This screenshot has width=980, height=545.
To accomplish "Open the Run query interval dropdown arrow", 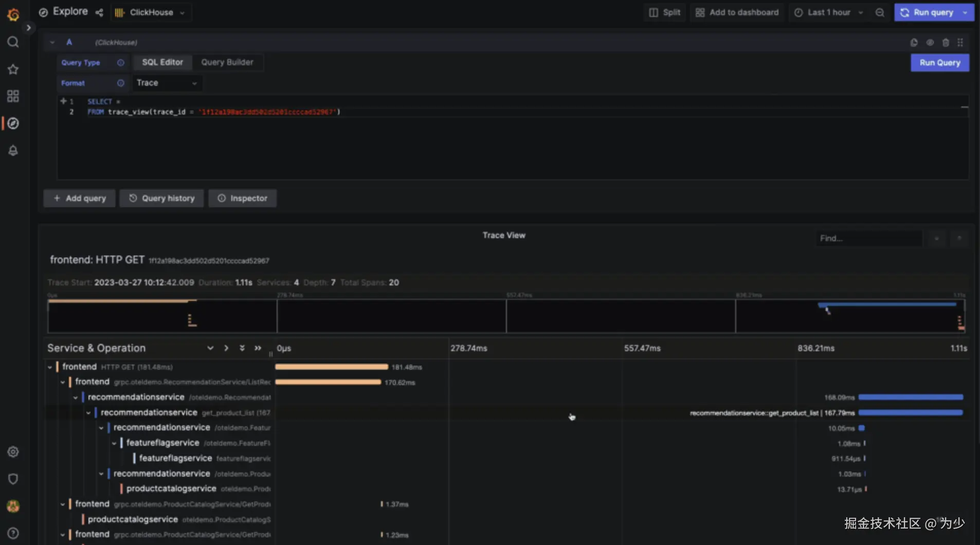I will point(965,12).
